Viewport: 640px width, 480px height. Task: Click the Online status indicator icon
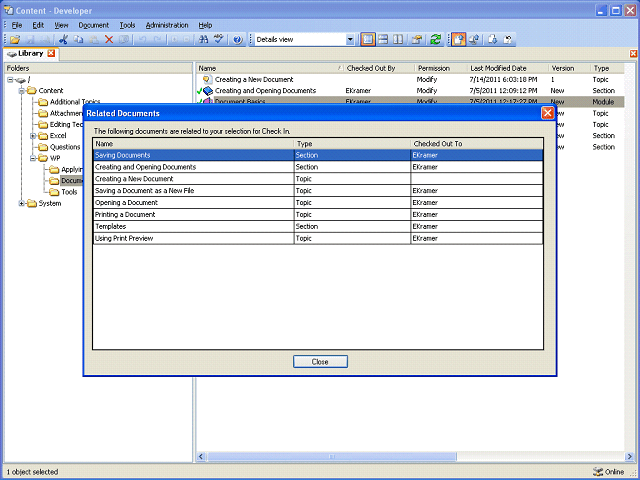click(598, 471)
